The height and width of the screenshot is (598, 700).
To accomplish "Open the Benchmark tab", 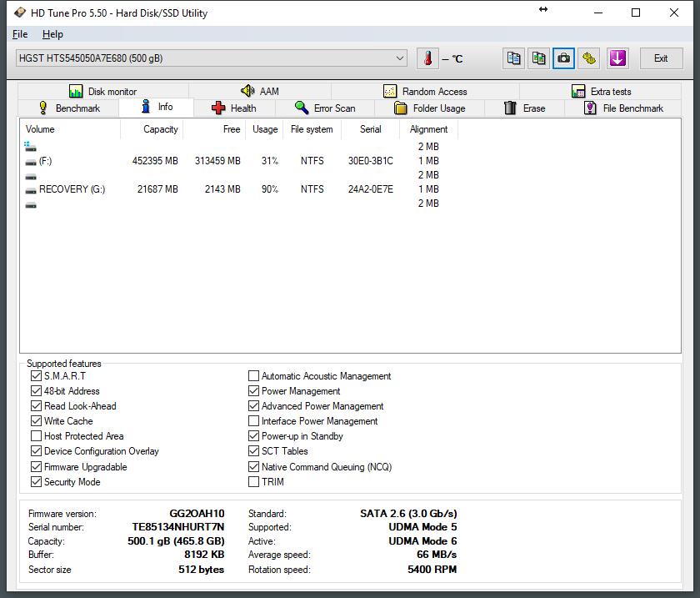I will 69,108.
